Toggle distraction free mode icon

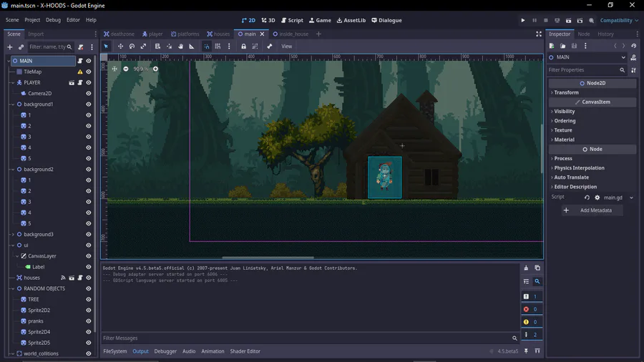538,34
